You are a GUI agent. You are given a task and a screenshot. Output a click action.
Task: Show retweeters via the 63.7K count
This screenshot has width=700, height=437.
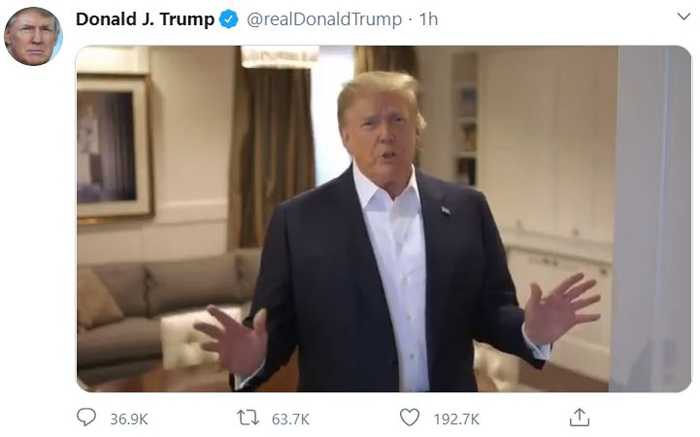click(x=291, y=419)
